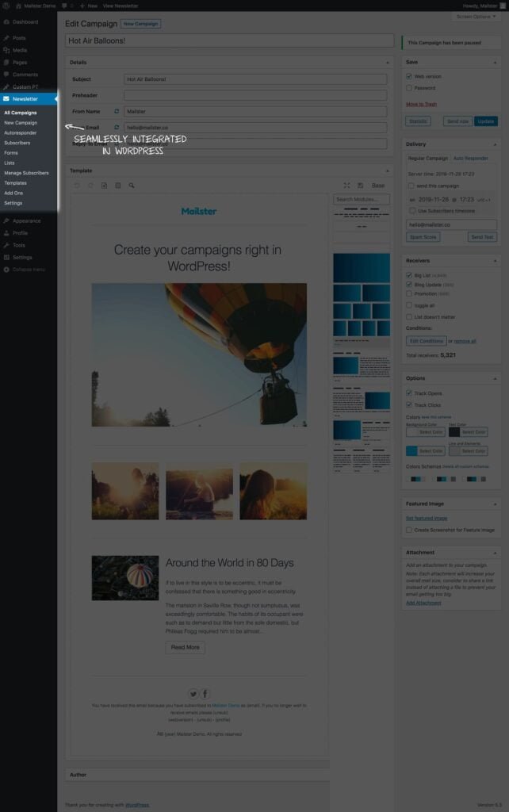The image size is (509, 812).
Task: Click the refresh icon beside From Name
Action: click(x=117, y=112)
